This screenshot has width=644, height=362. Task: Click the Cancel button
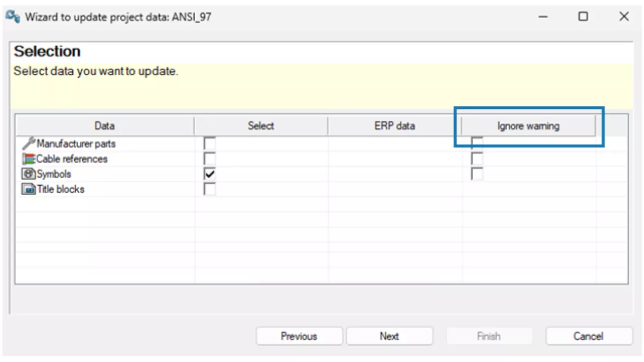[589, 336]
